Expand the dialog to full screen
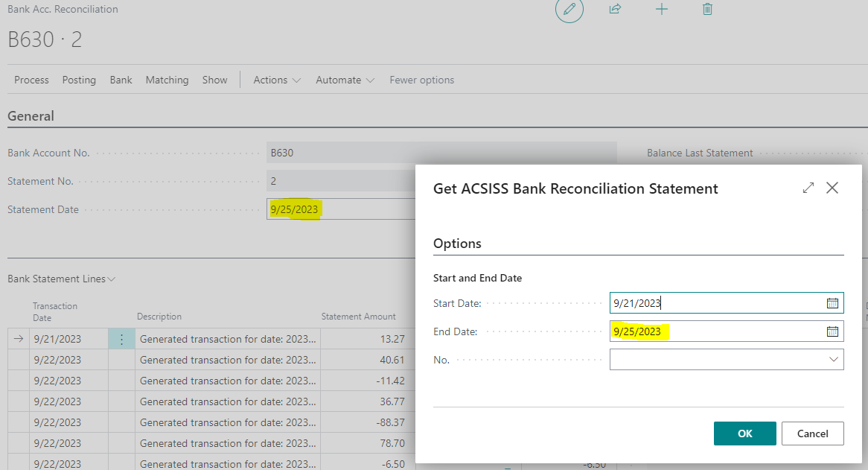Screen dimensions: 868x470 [808, 188]
